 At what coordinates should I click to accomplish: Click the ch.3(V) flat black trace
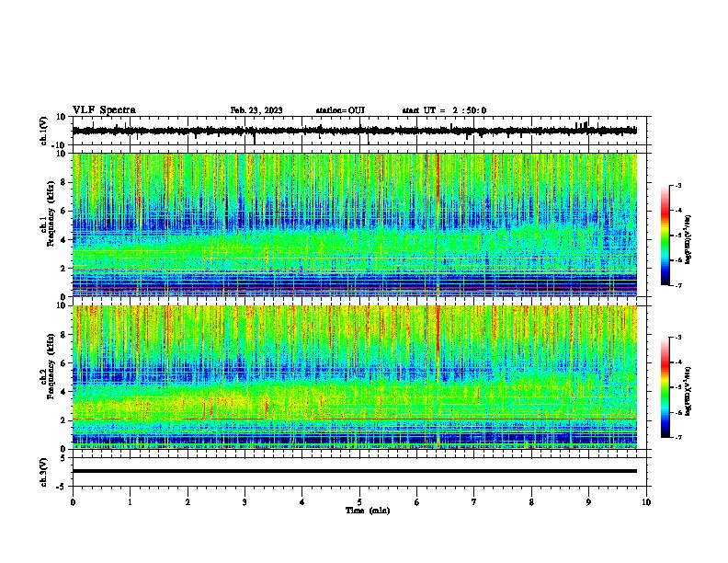(x=354, y=471)
